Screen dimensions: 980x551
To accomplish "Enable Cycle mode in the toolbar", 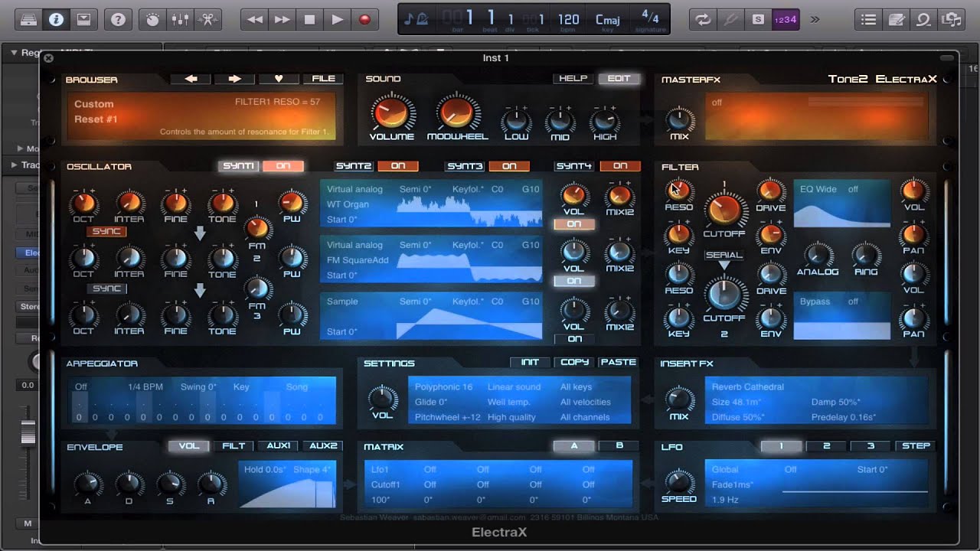I will tap(702, 19).
